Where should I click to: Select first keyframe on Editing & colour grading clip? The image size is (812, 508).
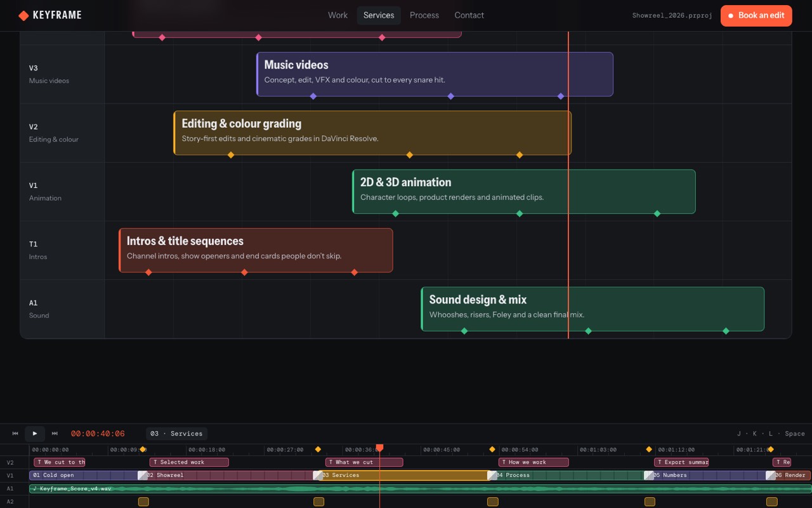[231, 155]
